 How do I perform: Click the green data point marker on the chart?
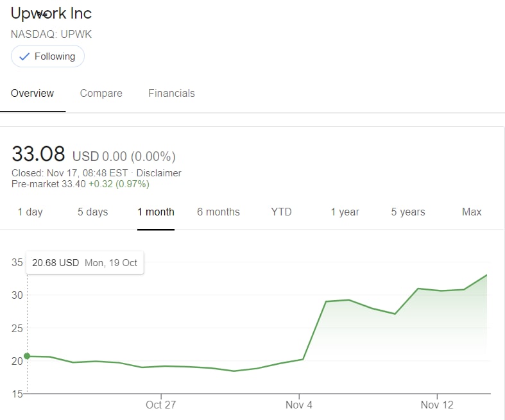27,356
